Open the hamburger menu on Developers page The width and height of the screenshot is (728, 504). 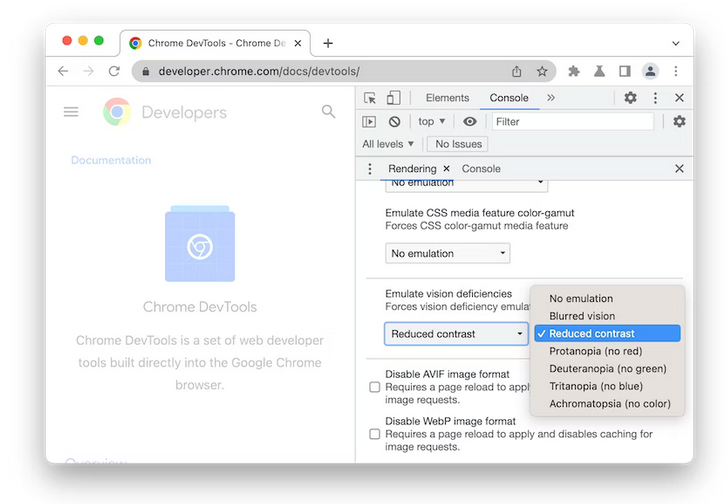pyautogui.click(x=71, y=112)
